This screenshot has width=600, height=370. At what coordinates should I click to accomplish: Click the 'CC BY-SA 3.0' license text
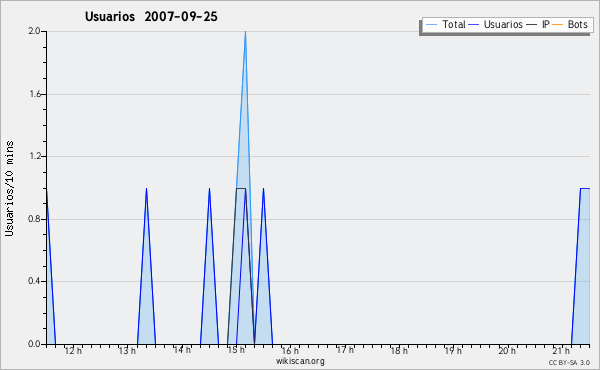pos(569,363)
